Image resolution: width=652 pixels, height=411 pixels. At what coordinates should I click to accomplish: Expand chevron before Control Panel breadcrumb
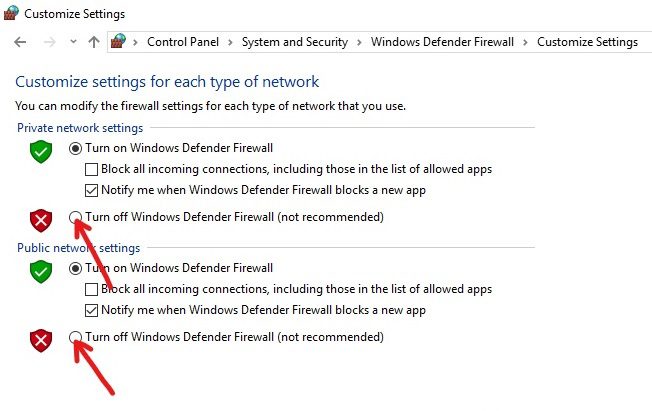135,42
